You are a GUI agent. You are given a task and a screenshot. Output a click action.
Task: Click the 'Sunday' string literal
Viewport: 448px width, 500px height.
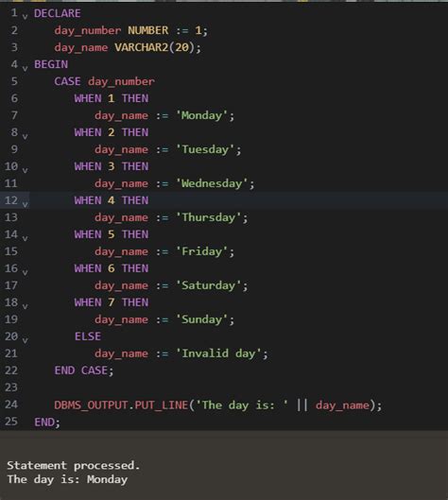coord(202,319)
